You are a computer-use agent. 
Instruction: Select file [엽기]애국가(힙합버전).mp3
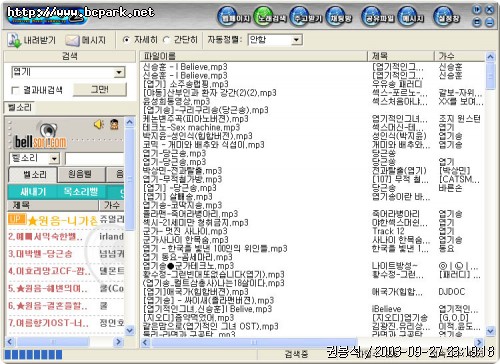196,292
